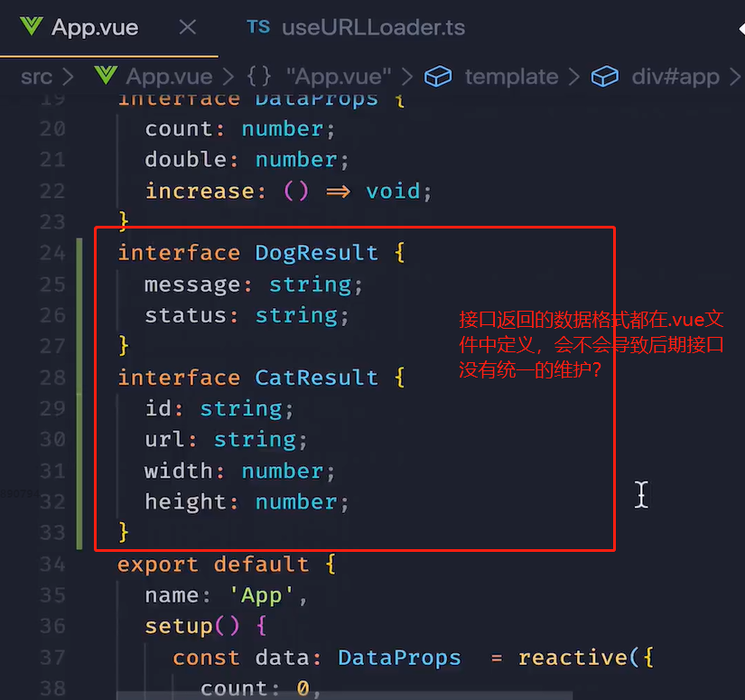Click 'export default' on line 34
This screenshot has width=745, height=700.
(x=213, y=565)
